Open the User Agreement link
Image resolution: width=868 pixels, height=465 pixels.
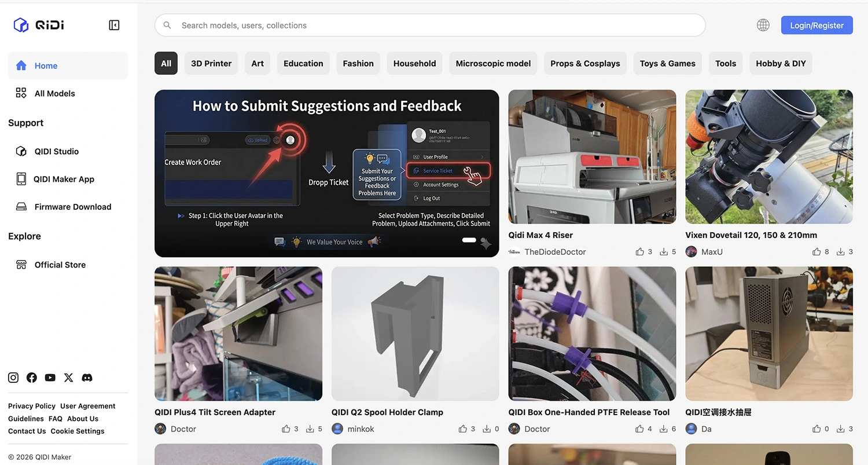pyautogui.click(x=88, y=406)
